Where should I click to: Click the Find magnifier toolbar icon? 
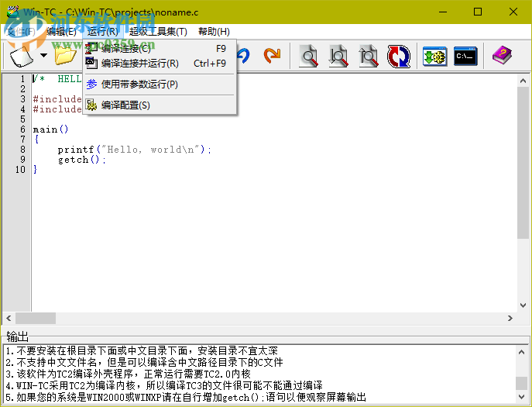click(308, 56)
